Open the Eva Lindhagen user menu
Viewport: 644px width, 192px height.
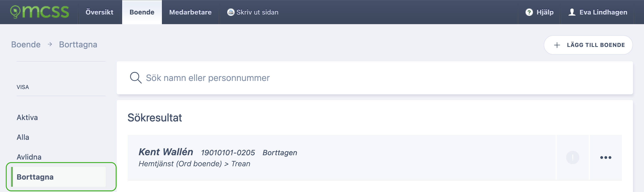point(598,12)
